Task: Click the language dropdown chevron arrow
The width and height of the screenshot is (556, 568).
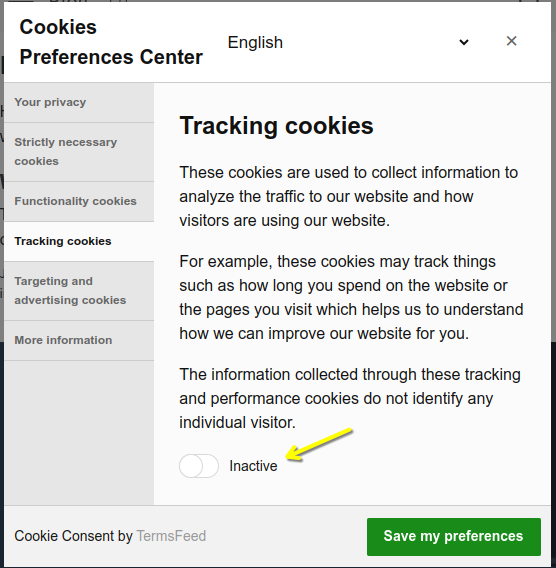Action: coord(464,42)
